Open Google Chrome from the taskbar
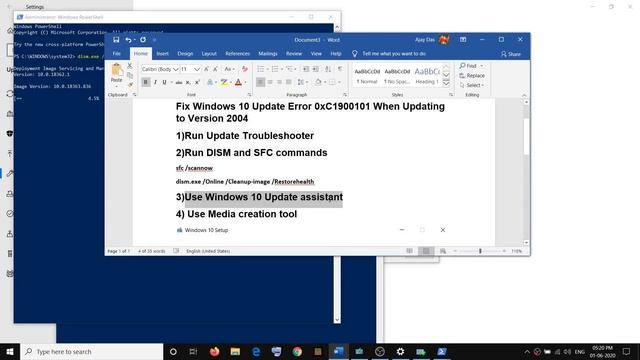This screenshot has width=640, height=360. click(297, 351)
